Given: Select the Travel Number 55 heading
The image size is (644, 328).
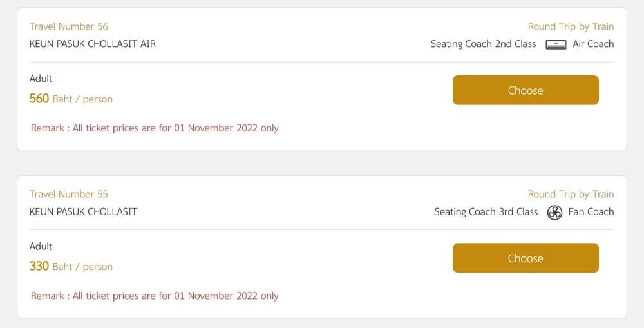Looking at the screenshot, I should point(69,194).
